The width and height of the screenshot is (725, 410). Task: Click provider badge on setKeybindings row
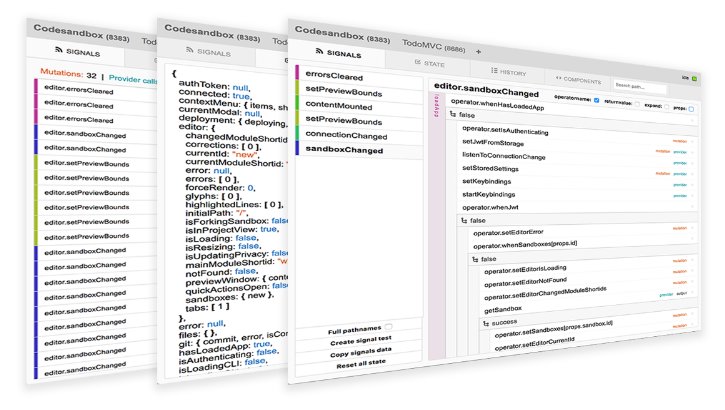[680, 185]
